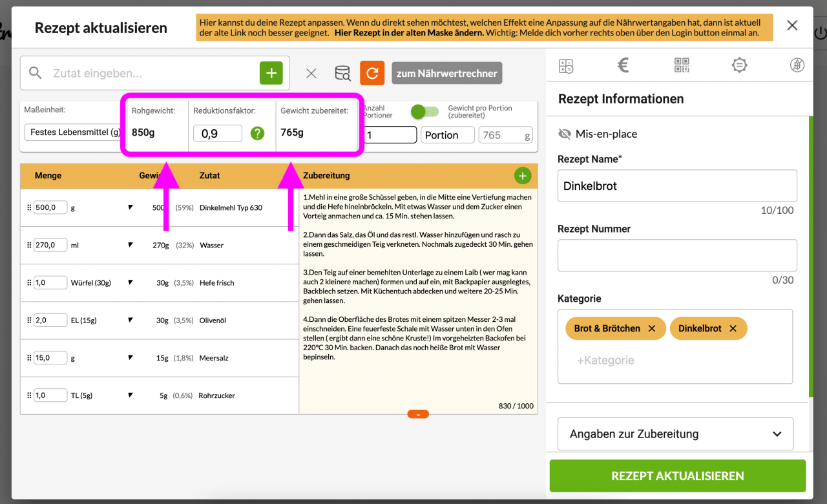Edit Dinkelmehl amount 500,0 field
This screenshot has height=504, width=827.
click(x=50, y=208)
